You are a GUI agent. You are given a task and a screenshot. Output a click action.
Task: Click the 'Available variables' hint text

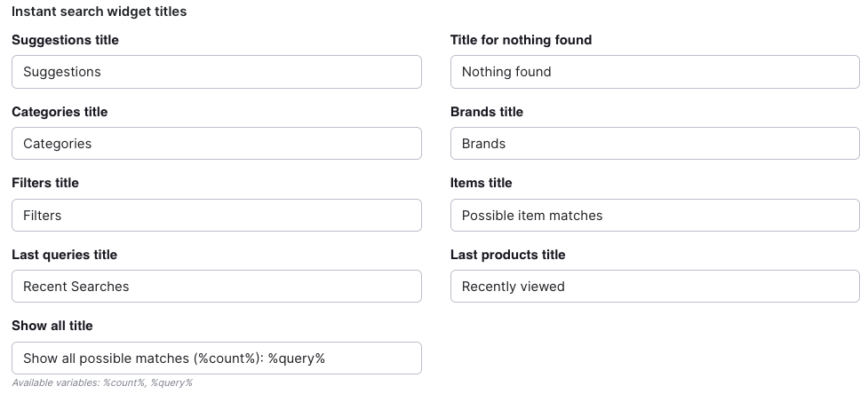(x=102, y=382)
